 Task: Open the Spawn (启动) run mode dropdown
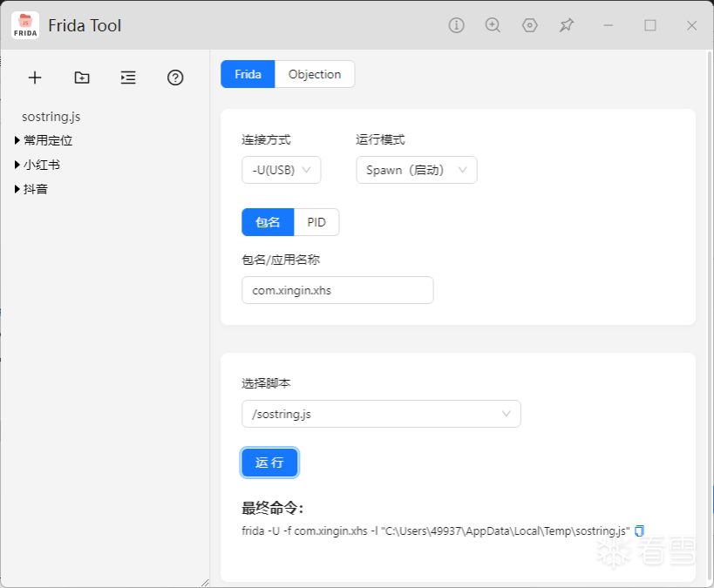pos(417,170)
